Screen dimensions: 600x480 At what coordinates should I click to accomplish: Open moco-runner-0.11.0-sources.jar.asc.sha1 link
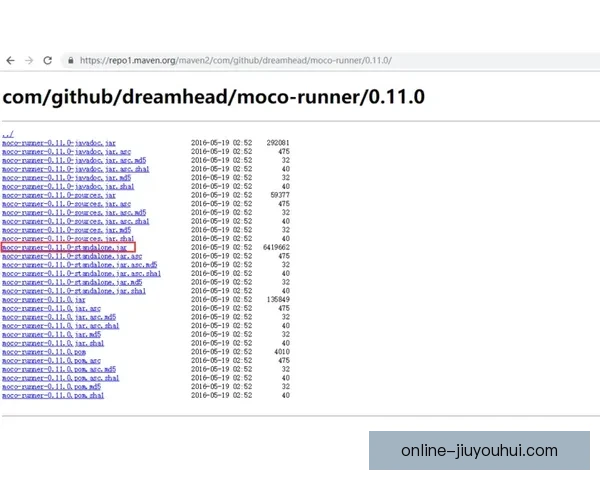[x=75, y=222]
